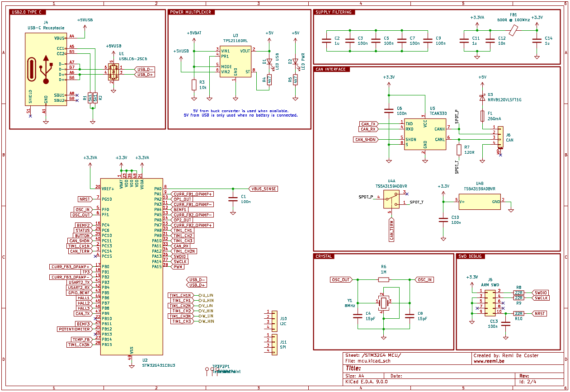Click capacitor C2 1u in supply filtering

[326, 41]
